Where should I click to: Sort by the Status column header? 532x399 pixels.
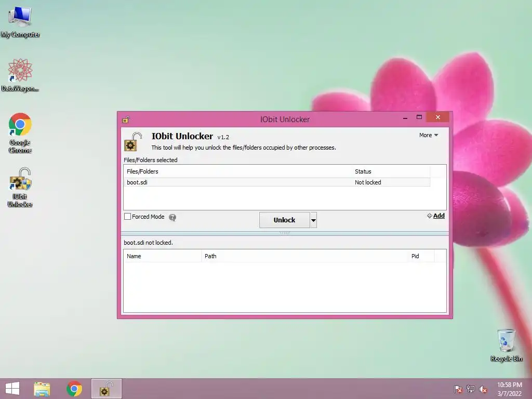tap(391, 171)
